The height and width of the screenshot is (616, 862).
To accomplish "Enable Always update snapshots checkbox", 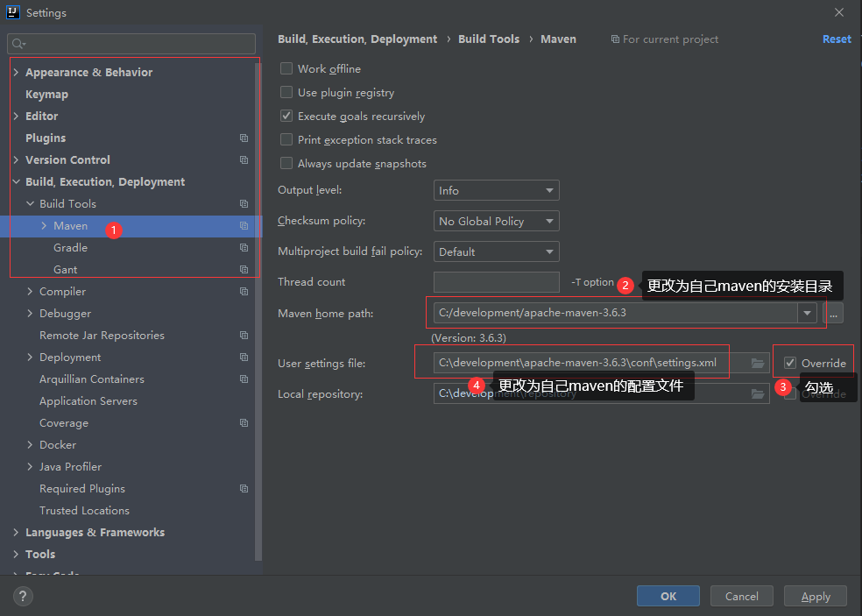I will [x=286, y=163].
